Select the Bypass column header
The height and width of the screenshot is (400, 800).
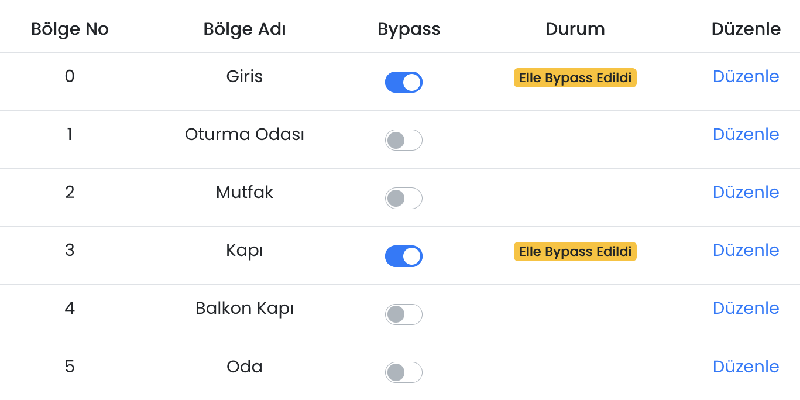point(408,29)
